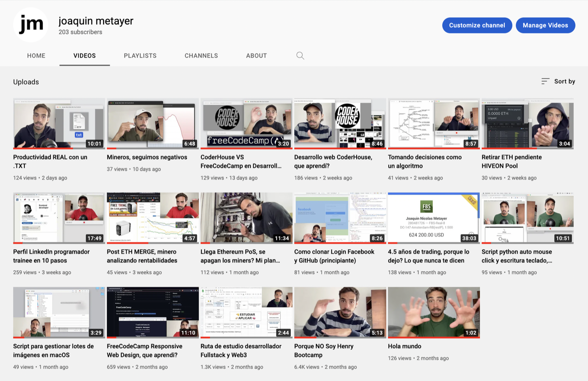Click the jm channel avatar logo
This screenshot has width=588, height=381.
(x=31, y=25)
